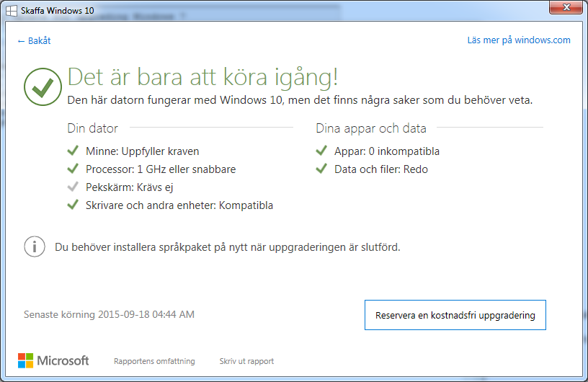Click the 'Dina appar och data' heading
The height and width of the screenshot is (382, 588).
coord(371,128)
